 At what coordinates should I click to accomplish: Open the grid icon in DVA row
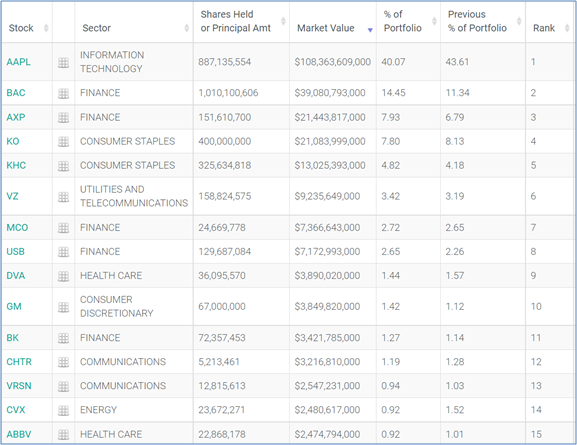tap(63, 276)
